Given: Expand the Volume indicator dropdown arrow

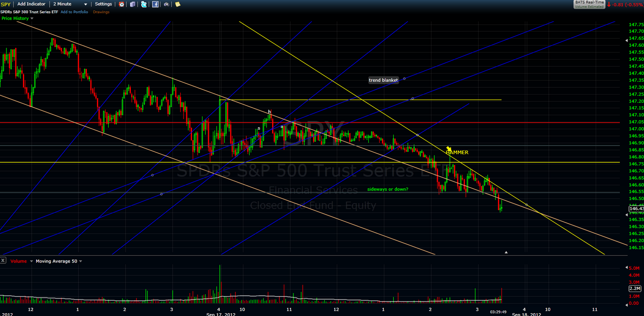Looking at the screenshot, I should (31, 261).
